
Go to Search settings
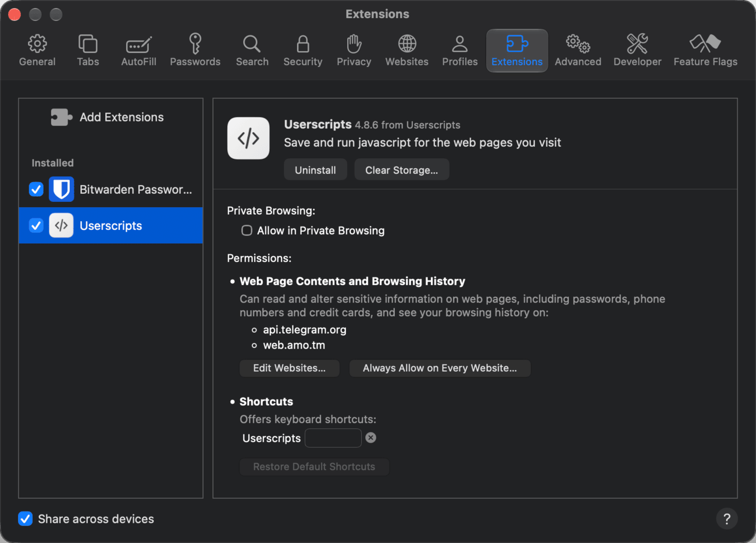[252, 51]
